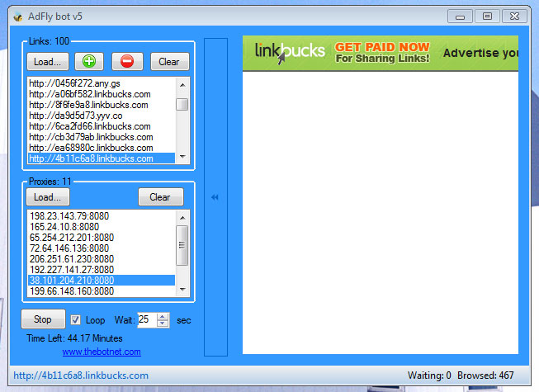
Task: Select link http://a06bf582.linkbucks.com
Action: click(x=102, y=94)
